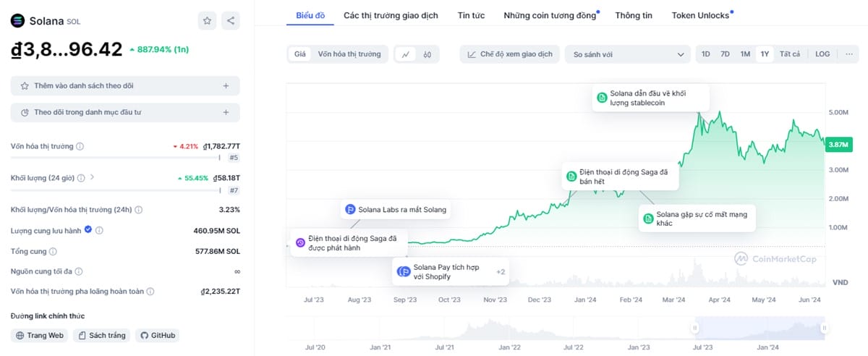Select the 7D time range
Viewport: 868px width, 356px height.
point(725,54)
